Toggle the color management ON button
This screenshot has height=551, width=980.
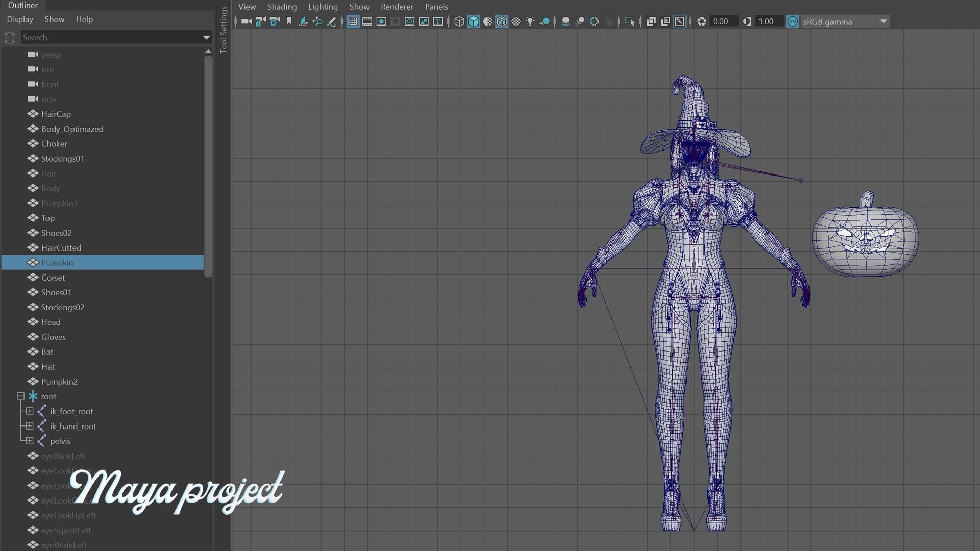tap(792, 21)
